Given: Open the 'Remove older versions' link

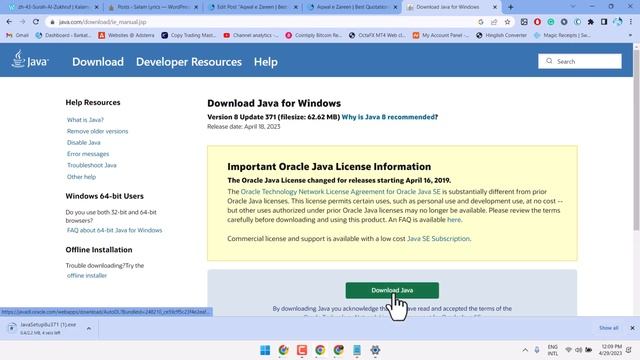Looking at the screenshot, I should point(98,131).
